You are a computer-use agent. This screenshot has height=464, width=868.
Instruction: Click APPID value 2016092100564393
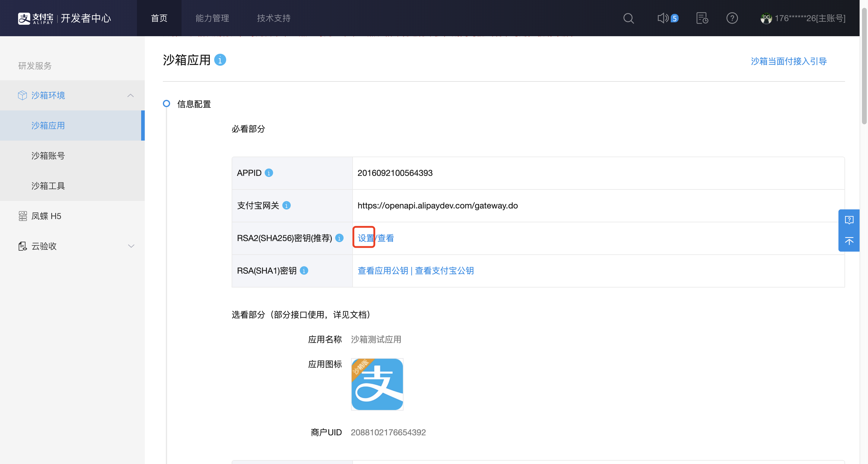[395, 173]
